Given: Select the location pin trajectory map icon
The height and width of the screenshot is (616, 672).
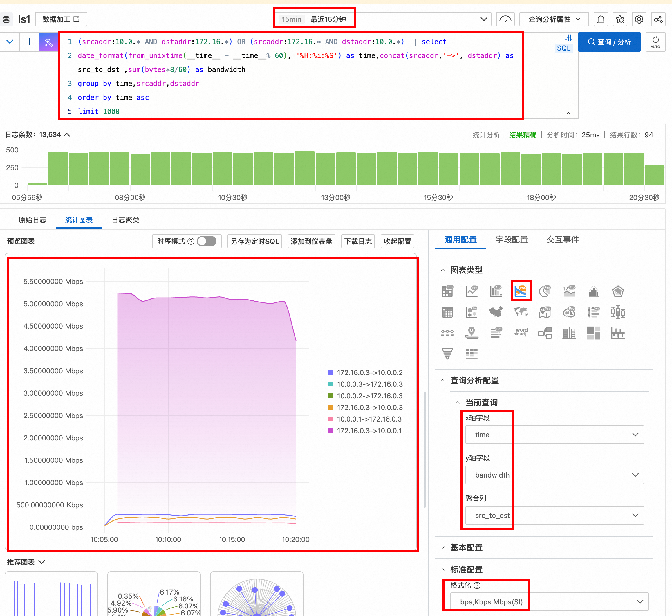Looking at the screenshot, I should click(x=472, y=332).
